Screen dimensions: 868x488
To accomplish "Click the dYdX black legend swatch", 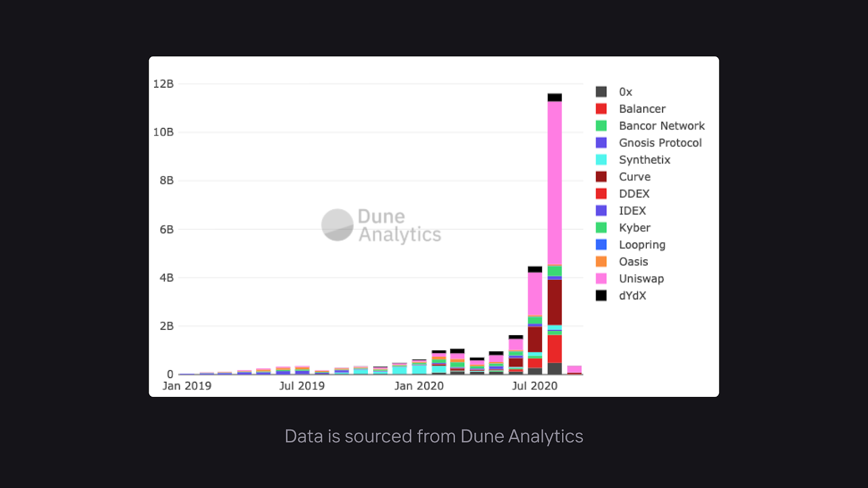I will tap(601, 296).
